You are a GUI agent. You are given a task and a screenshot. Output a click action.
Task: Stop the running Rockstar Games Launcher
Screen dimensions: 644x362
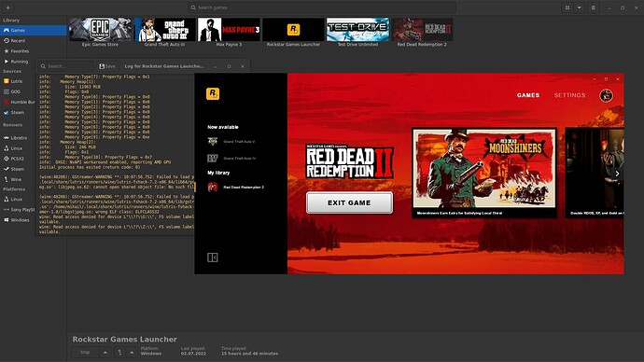coord(85,352)
